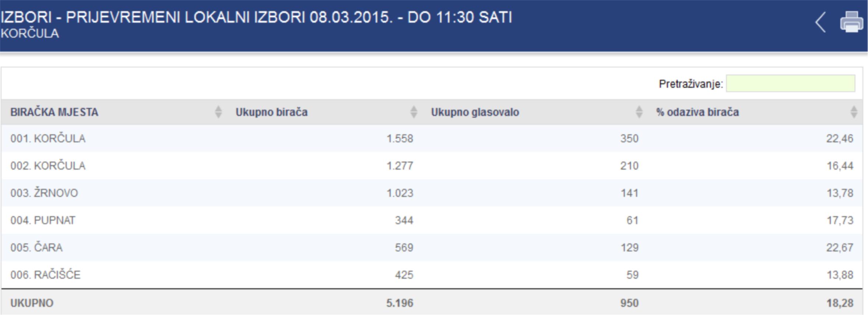The height and width of the screenshot is (315, 868).
Task: Select the 006. RAČIŠĆE row
Action: [x=45, y=275]
